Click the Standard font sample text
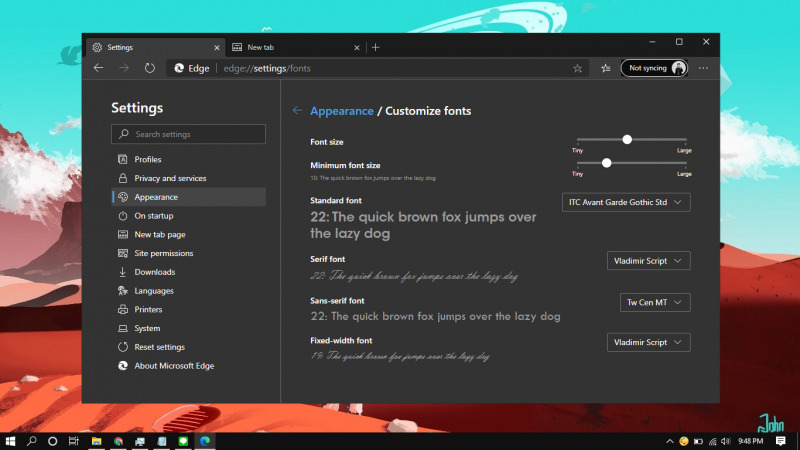The width and height of the screenshot is (800, 450). 423,225
